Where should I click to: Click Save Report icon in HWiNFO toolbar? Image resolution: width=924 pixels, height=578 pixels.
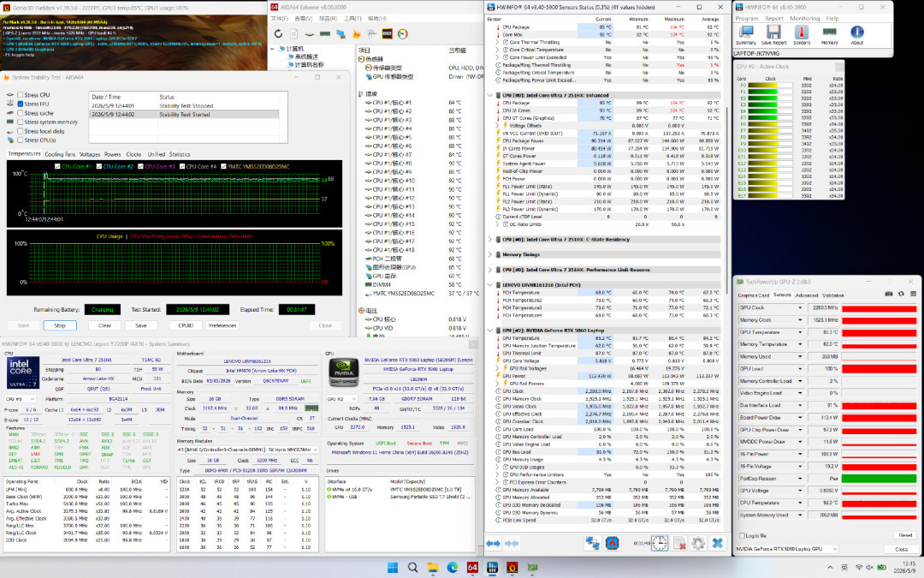(773, 35)
